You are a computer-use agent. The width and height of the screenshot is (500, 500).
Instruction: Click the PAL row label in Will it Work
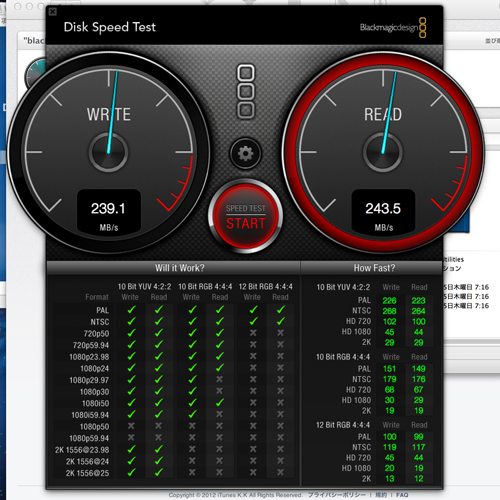coord(102,310)
